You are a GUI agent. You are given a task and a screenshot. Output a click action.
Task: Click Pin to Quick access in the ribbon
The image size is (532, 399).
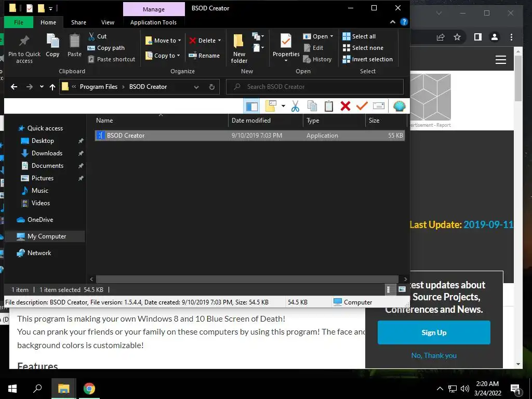[24, 49]
